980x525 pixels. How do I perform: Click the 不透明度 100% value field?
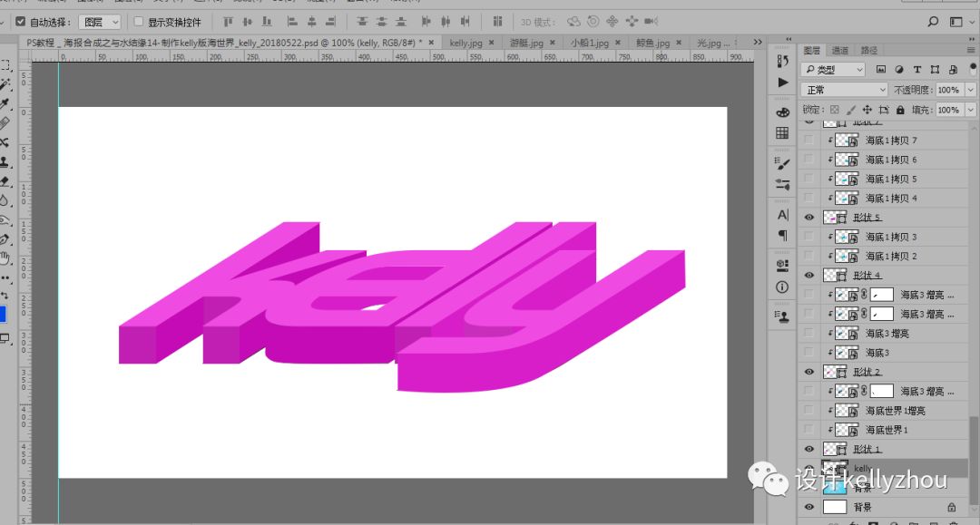coord(949,90)
